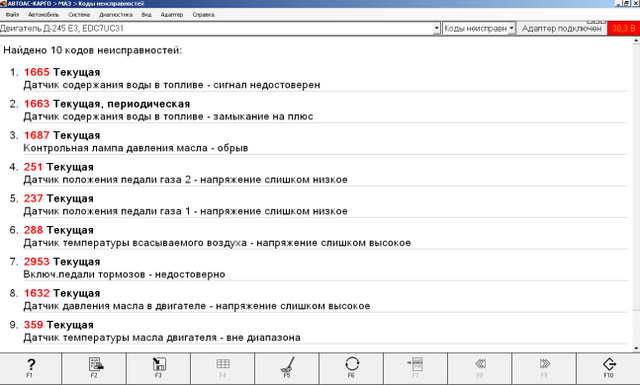Click 'Датчик содержания воды в топливе - замыкание на плюс'

168,116
